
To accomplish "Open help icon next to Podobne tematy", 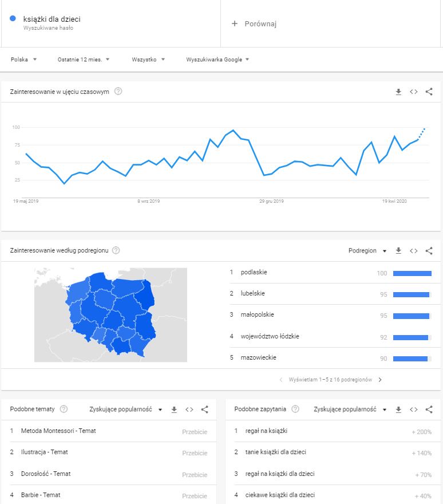I will (64, 409).
